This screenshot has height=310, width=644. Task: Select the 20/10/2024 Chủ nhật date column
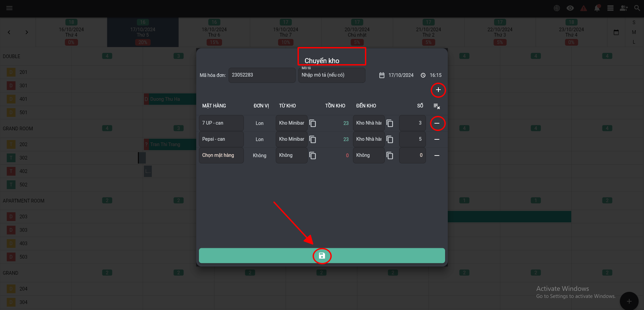pyautogui.click(x=357, y=32)
